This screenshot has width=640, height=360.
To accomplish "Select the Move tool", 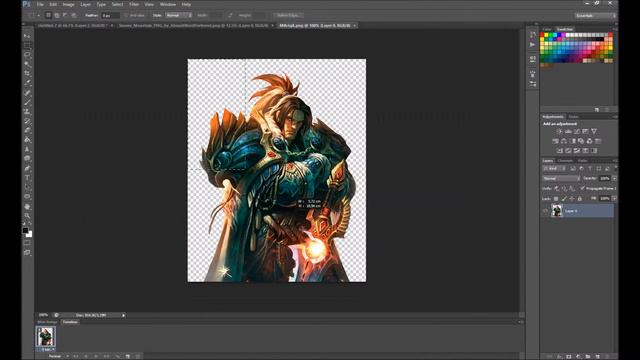I will [27, 36].
